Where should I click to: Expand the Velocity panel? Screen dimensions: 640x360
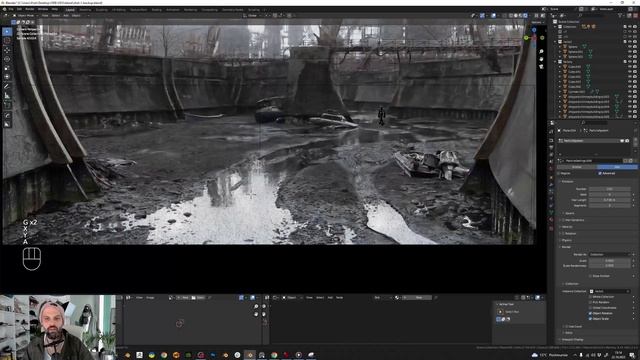click(567, 227)
